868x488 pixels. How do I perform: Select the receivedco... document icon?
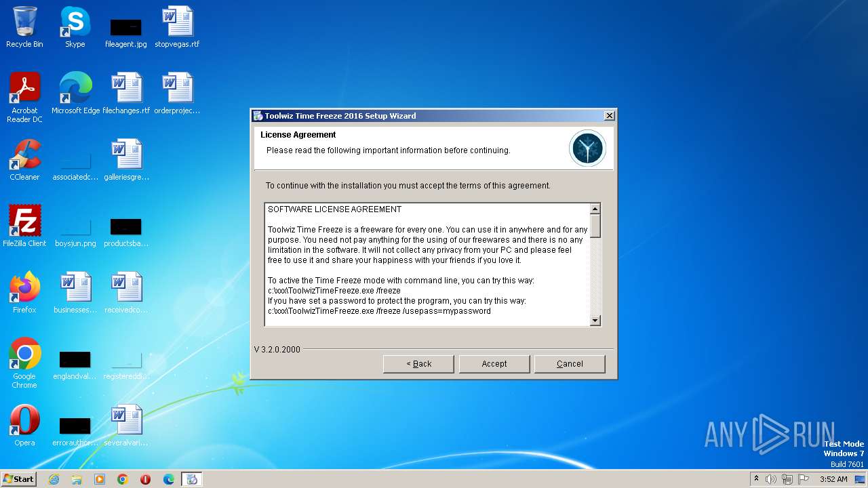pyautogui.click(x=126, y=293)
